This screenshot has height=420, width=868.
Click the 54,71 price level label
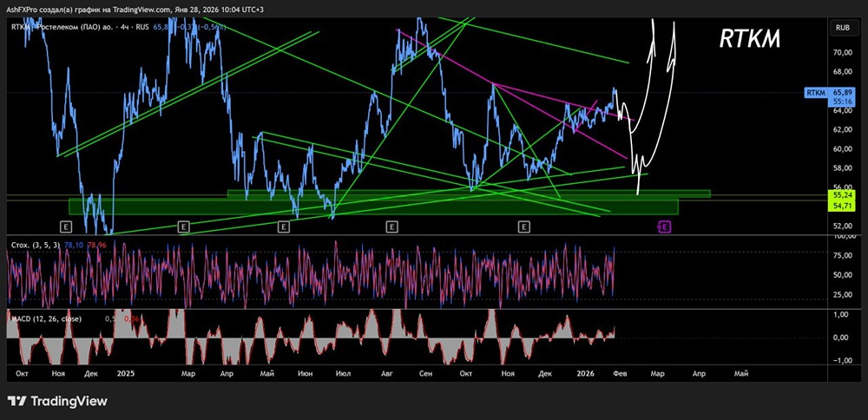[844, 206]
